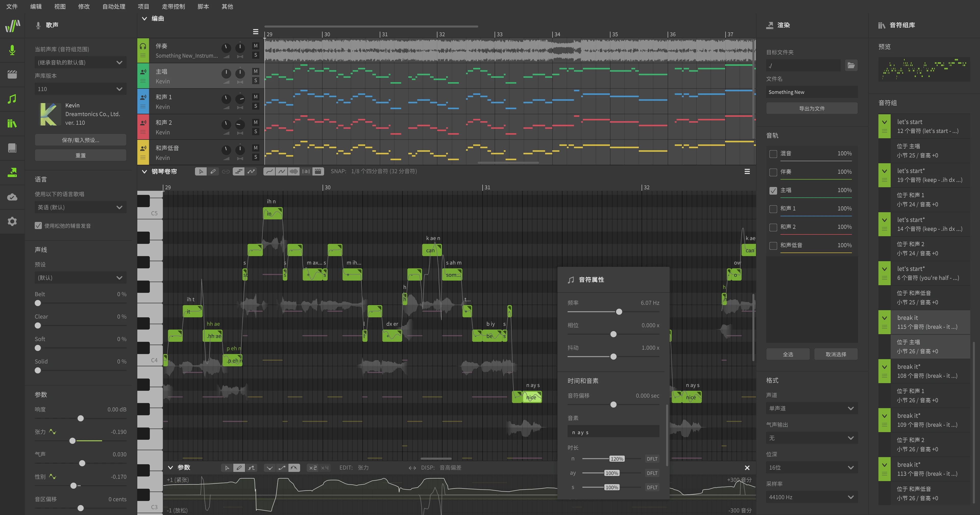Open the render panel sidebar icon
This screenshot has width=980, height=515.
[12, 172]
